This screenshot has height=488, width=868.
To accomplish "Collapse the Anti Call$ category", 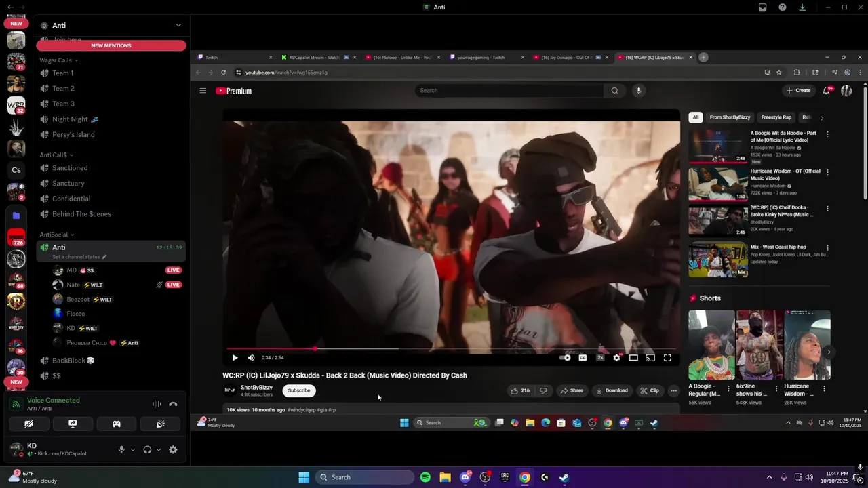I will [x=56, y=155].
